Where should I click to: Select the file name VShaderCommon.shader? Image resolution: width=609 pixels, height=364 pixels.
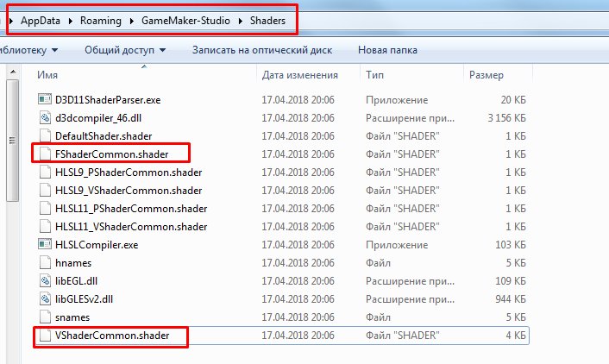pos(112,336)
